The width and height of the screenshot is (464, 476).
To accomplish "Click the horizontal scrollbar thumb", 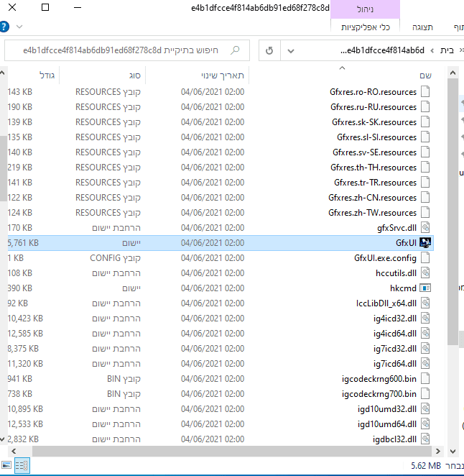I will pos(232,451).
